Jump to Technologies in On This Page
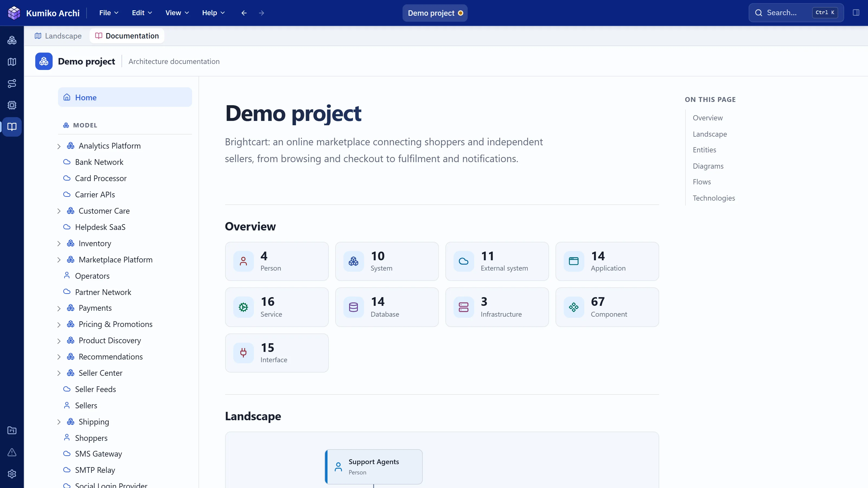Viewport: 868px width, 488px height. click(x=714, y=198)
